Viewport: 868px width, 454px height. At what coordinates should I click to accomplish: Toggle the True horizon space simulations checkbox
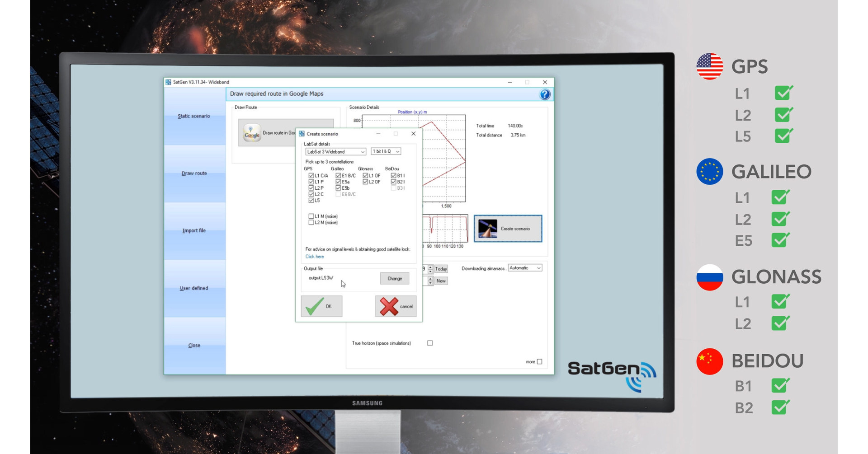coord(429,343)
